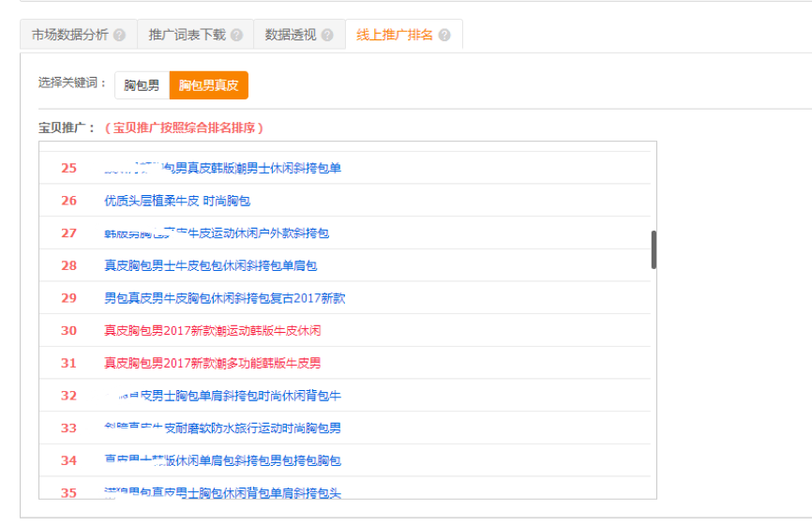Open the 推广词表下载 tab
The image size is (812, 526).
[187, 35]
